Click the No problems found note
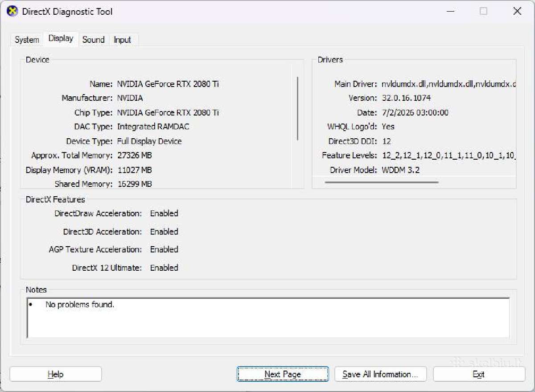Viewport: 535px width, 392px height. point(80,305)
